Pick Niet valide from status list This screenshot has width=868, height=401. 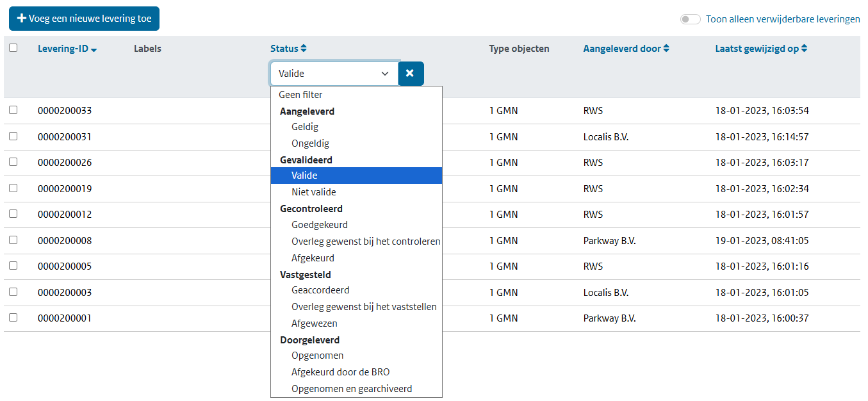tap(313, 192)
